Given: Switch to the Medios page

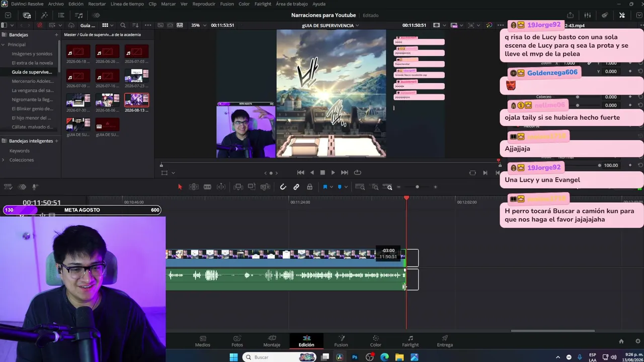Looking at the screenshot, I should tap(203, 341).
